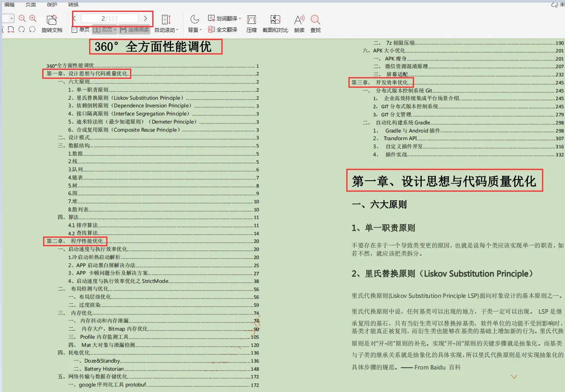Toggle 双页 two-page layout
Image resolution: width=565 pixels, height=392 pixels.
106,30
